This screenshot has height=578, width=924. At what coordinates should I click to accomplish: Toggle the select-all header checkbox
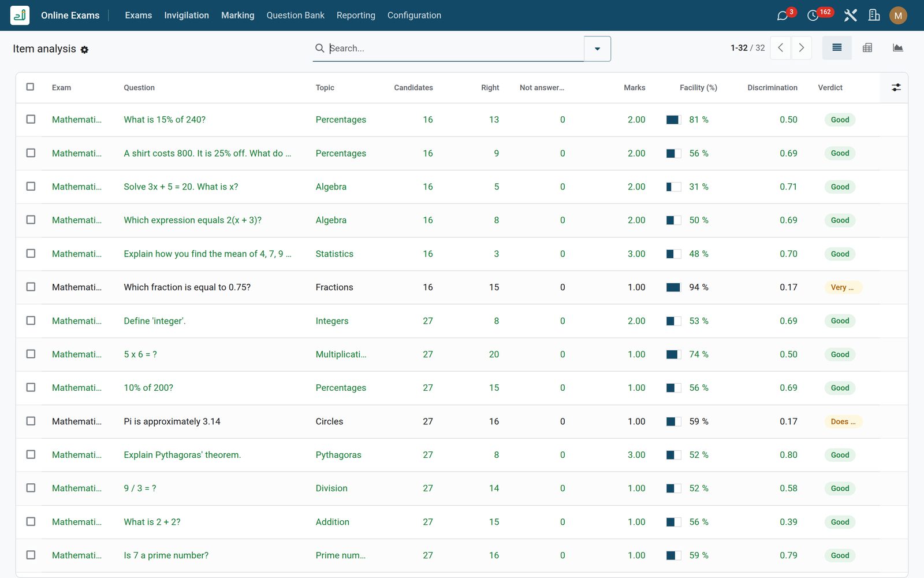pos(31,87)
